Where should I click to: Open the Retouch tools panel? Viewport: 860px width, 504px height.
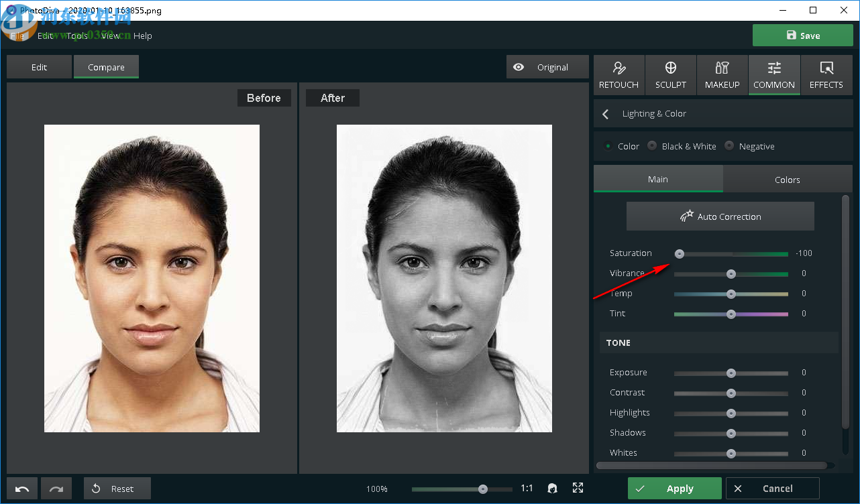click(619, 75)
